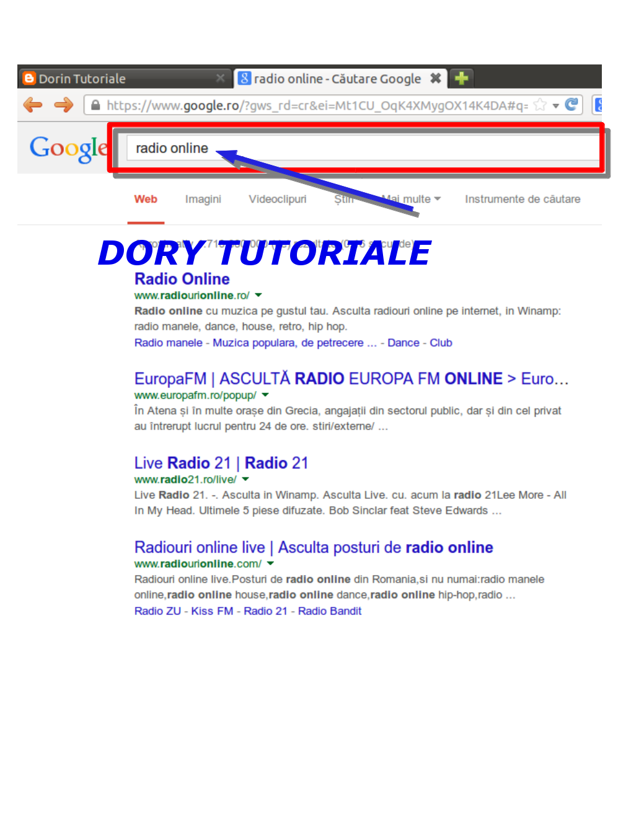The width and height of the screenshot is (644, 833).
Task: Reload the page with the refresh icon
Action: click(571, 104)
